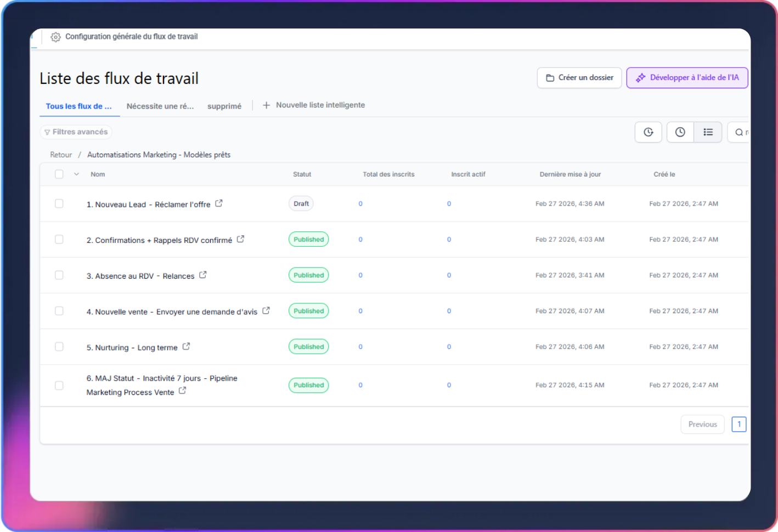Open external link icon for Nouveau Lead workflow
Image resolution: width=778 pixels, height=532 pixels.
coord(219,203)
